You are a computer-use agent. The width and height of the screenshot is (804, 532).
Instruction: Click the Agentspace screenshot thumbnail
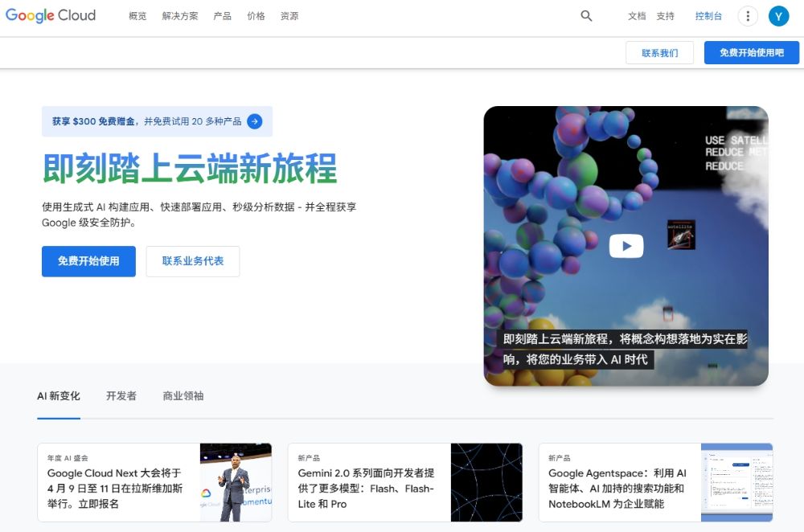click(736, 483)
